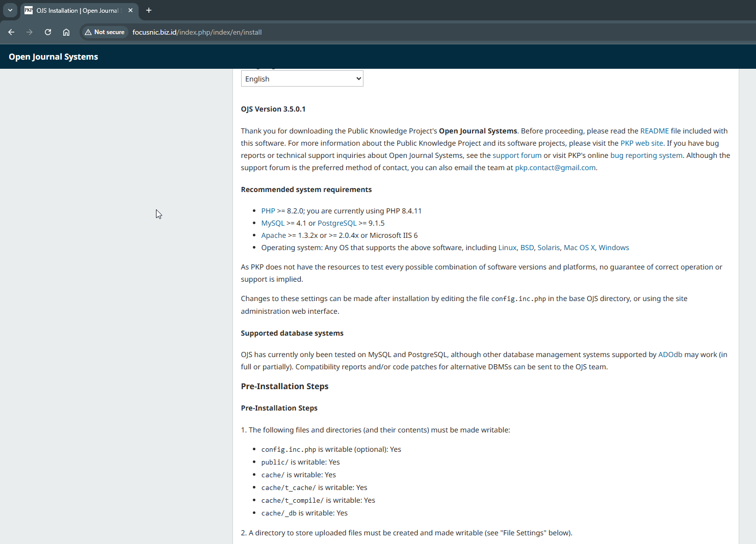
Task: Expand the English language dropdown
Action: (302, 79)
